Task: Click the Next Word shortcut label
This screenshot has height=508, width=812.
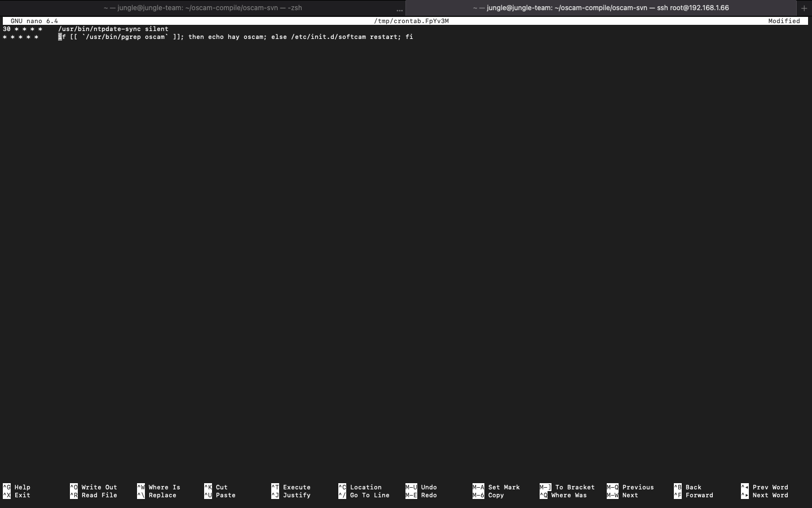Action: (770, 495)
